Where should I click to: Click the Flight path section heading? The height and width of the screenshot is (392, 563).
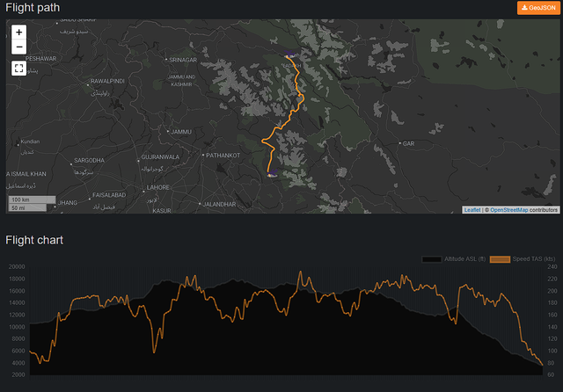33,8
